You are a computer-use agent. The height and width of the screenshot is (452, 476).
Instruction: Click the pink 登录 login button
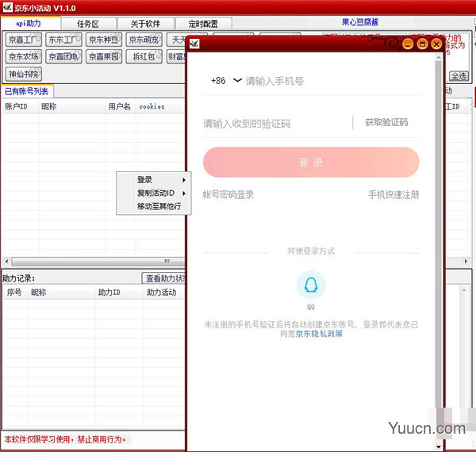311,163
